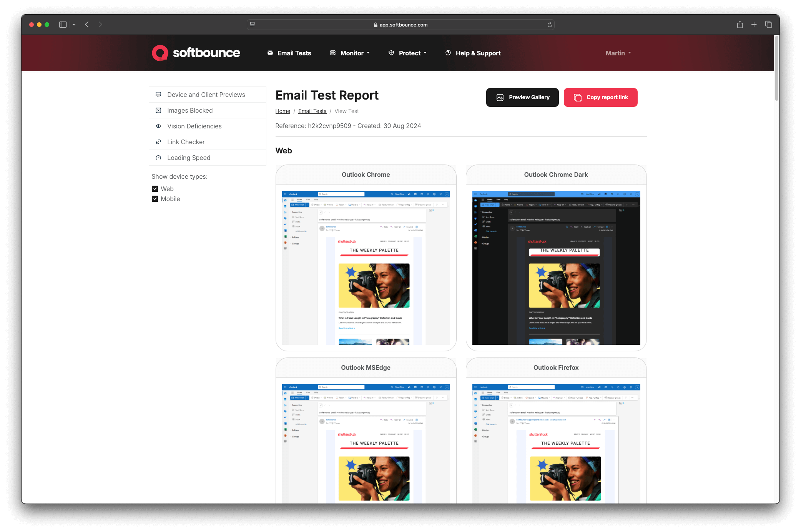Click the Outlook Chrome Dark card title

(556, 175)
